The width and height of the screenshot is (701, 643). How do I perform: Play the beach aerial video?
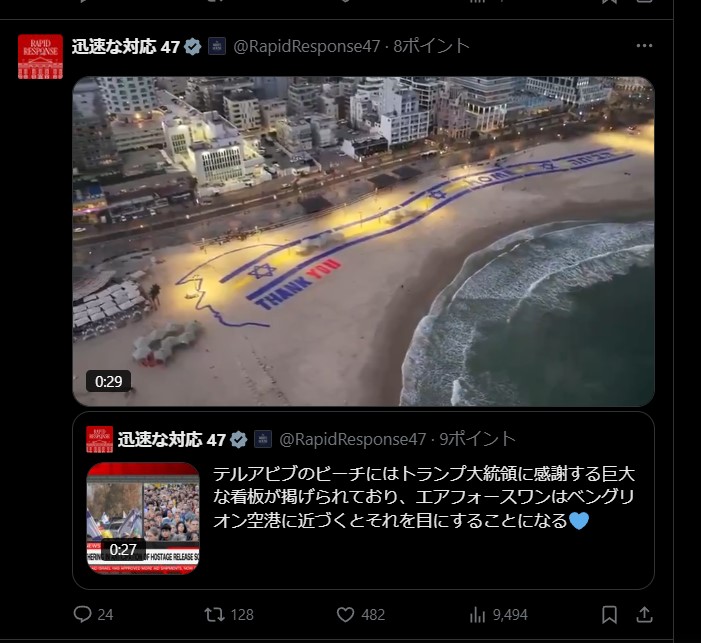(363, 241)
